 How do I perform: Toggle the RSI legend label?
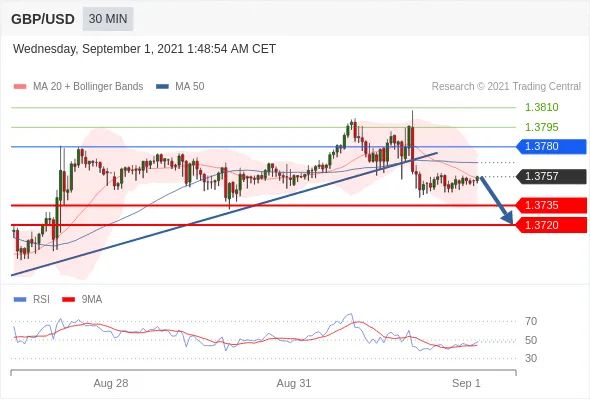[41, 300]
